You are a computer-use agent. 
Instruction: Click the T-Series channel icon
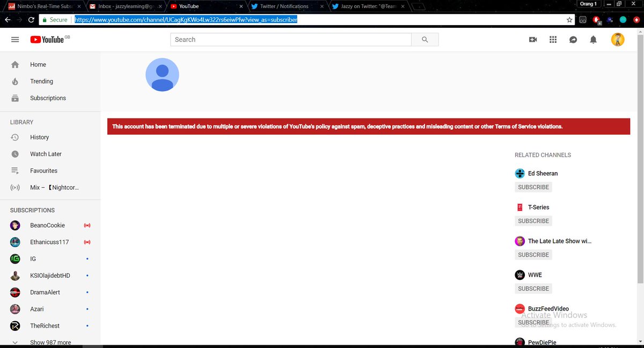click(x=519, y=207)
